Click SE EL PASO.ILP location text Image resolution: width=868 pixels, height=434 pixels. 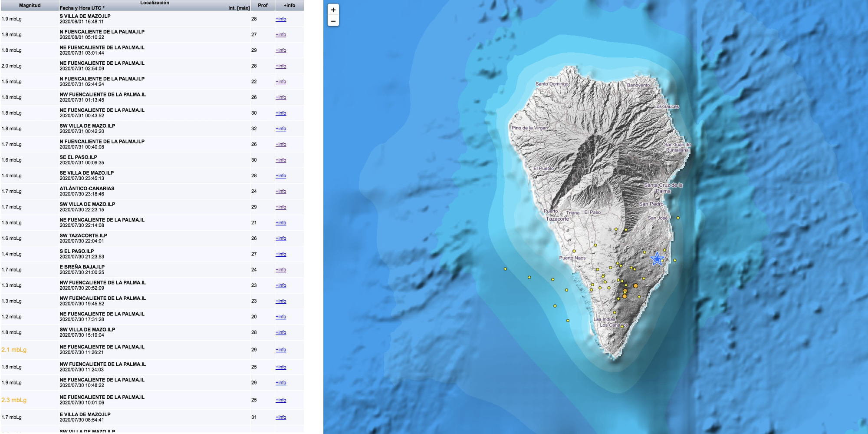click(x=78, y=157)
